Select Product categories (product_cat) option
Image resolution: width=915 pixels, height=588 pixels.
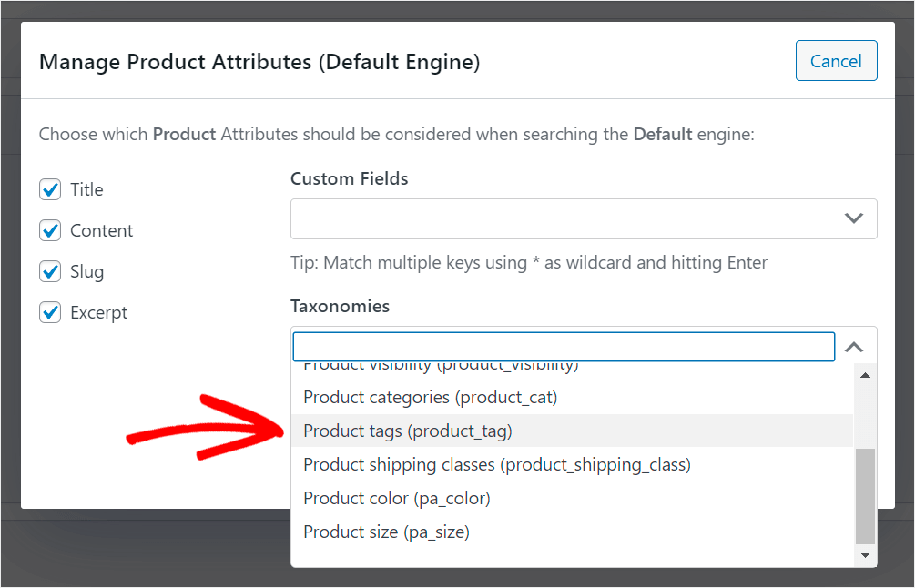click(x=572, y=397)
